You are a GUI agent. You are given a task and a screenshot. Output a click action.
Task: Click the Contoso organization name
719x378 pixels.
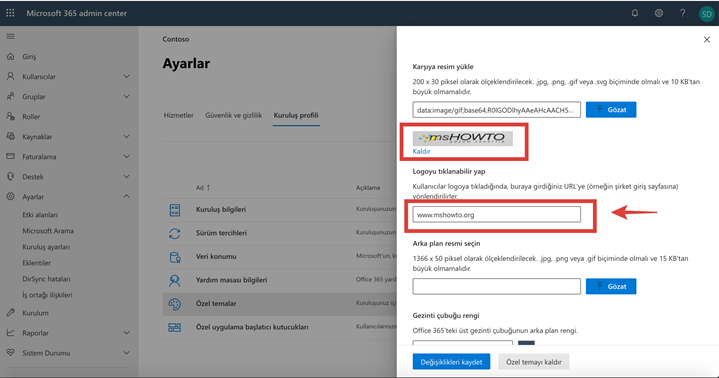click(176, 39)
